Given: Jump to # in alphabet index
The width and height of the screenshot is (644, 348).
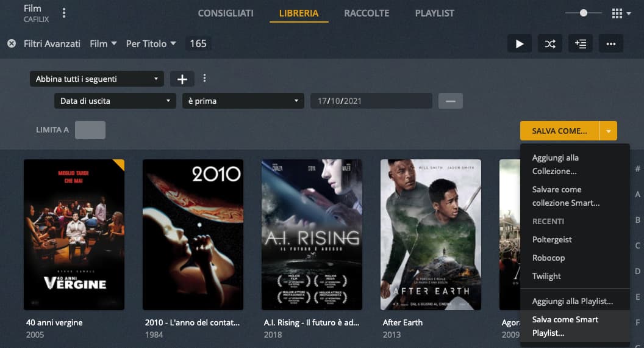Looking at the screenshot, I should (x=637, y=169).
